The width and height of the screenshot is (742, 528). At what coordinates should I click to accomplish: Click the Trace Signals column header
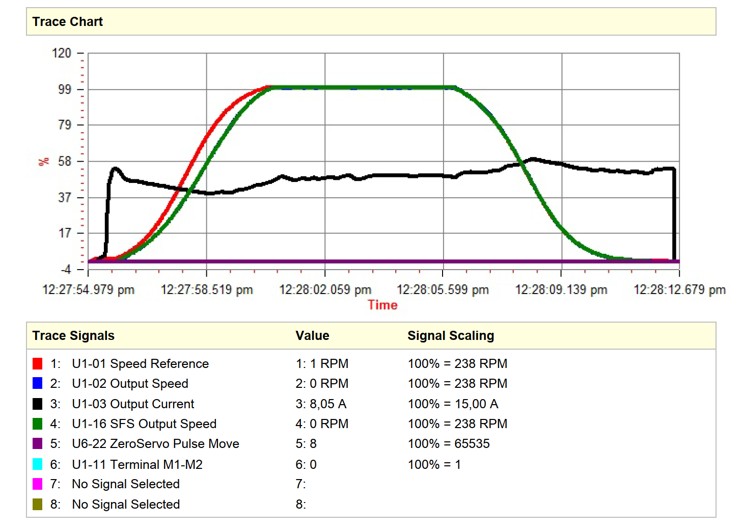[x=73, y=336]
